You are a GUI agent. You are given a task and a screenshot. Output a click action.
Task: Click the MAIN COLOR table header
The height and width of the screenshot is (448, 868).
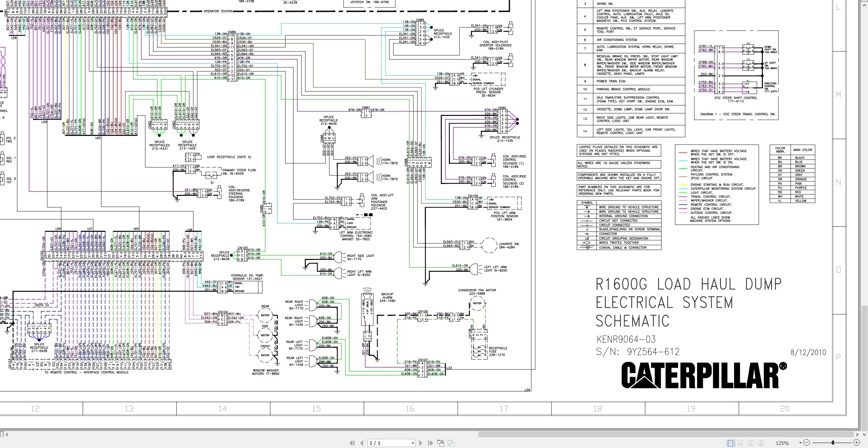803,150
